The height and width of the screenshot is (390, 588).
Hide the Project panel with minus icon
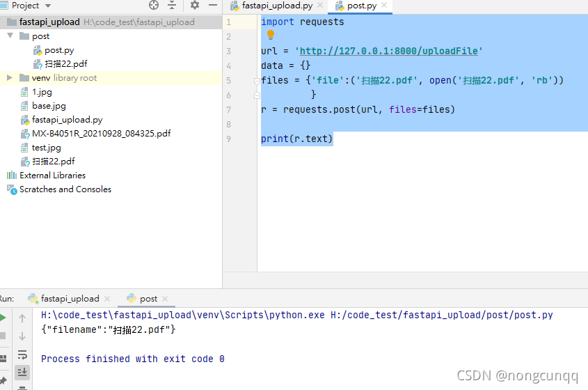(213, 5)
